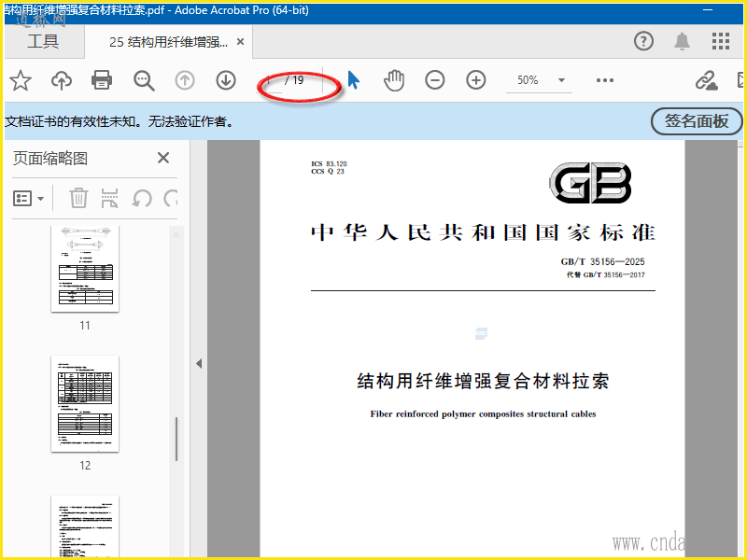Viewport: 747px width, 560px height.
Task: Select page 11 thumbnail
Action: (85, 269)
